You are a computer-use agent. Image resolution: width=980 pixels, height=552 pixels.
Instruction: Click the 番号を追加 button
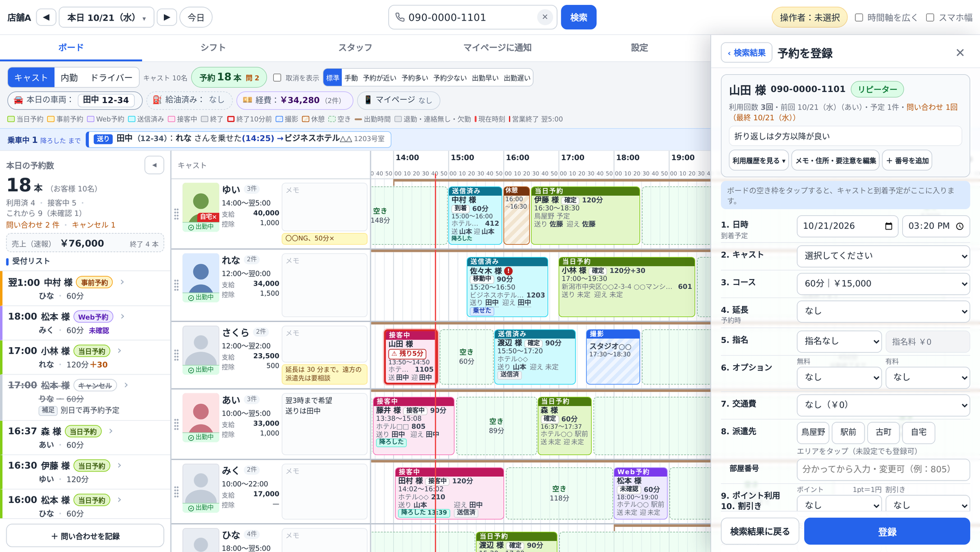(x=908, y=161)
